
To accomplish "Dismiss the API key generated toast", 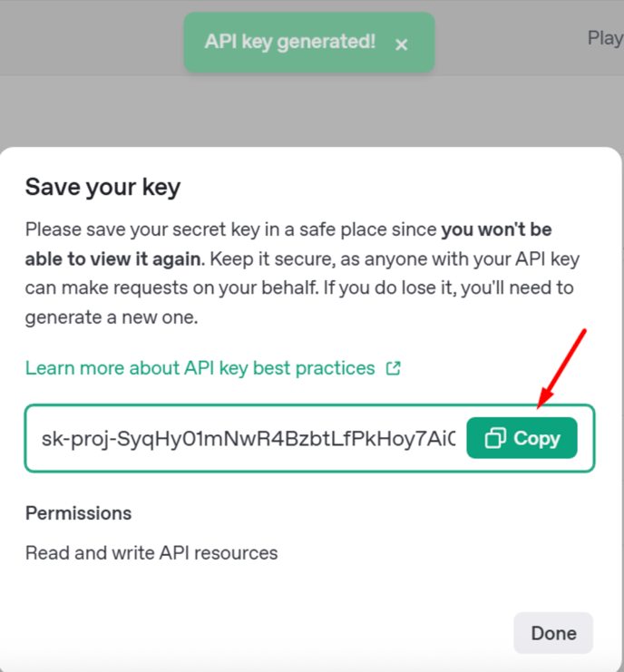I will pyautogui.click(x=401, y=44).
